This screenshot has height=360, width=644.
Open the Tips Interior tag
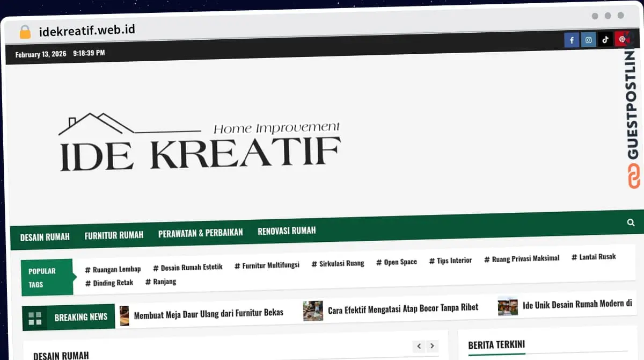[x=451, y=261]
